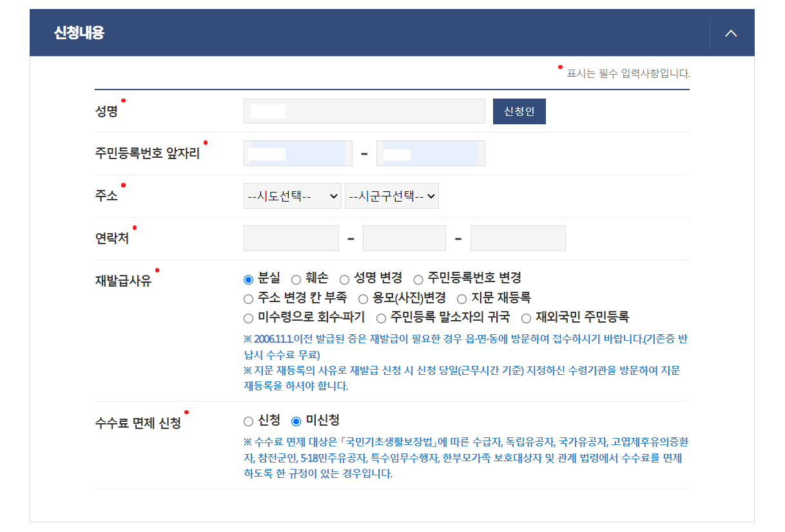Select 미신청 for fee exemption

pos(296,422)
